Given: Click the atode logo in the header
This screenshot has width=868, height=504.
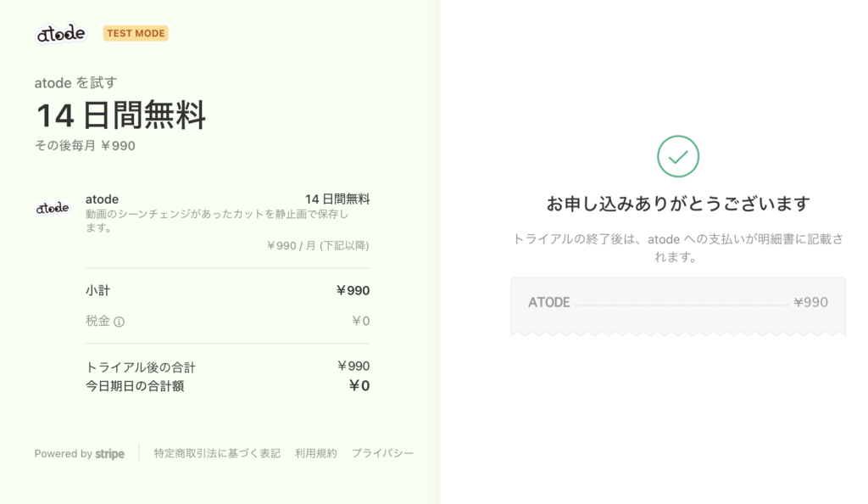Looking at the screenshot, I should [x=61, y=34].
